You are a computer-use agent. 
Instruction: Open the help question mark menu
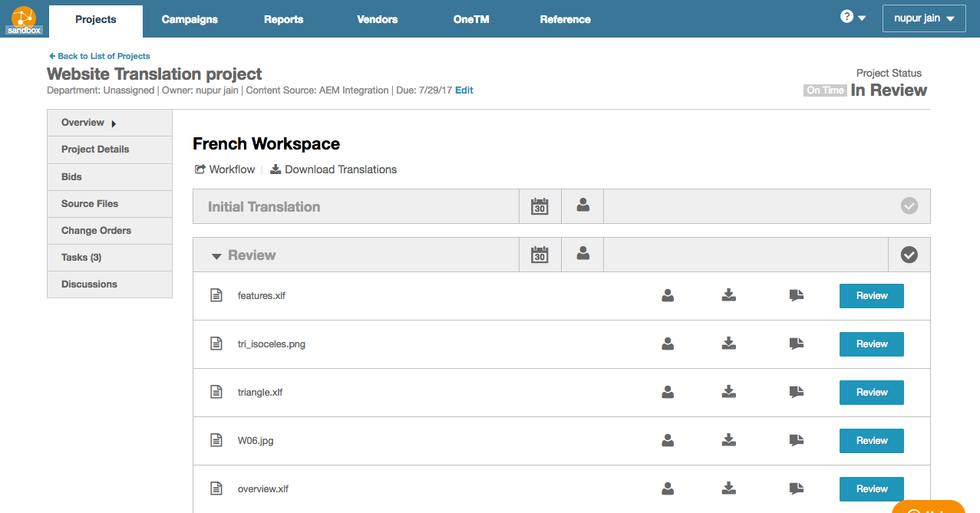[x=852, y=17]
